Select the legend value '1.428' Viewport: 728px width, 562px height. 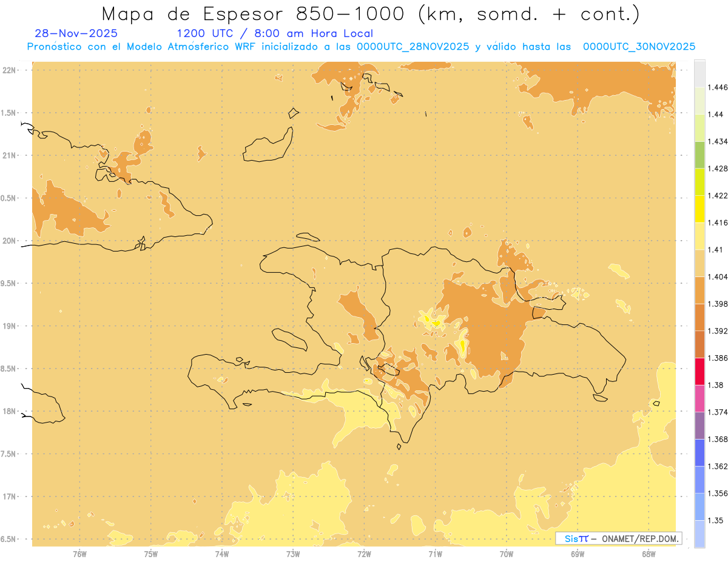click(x=717, y=169)
